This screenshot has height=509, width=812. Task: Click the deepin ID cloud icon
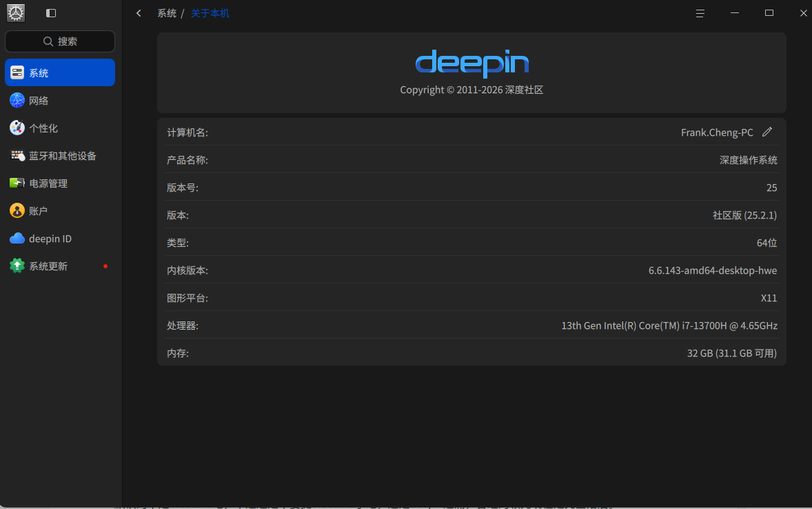[17, 239]
